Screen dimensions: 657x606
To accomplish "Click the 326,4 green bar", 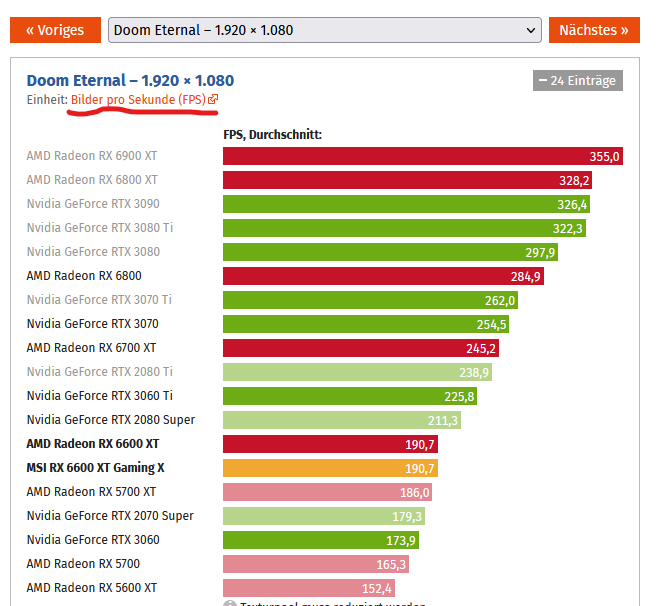I will point(406,204).
